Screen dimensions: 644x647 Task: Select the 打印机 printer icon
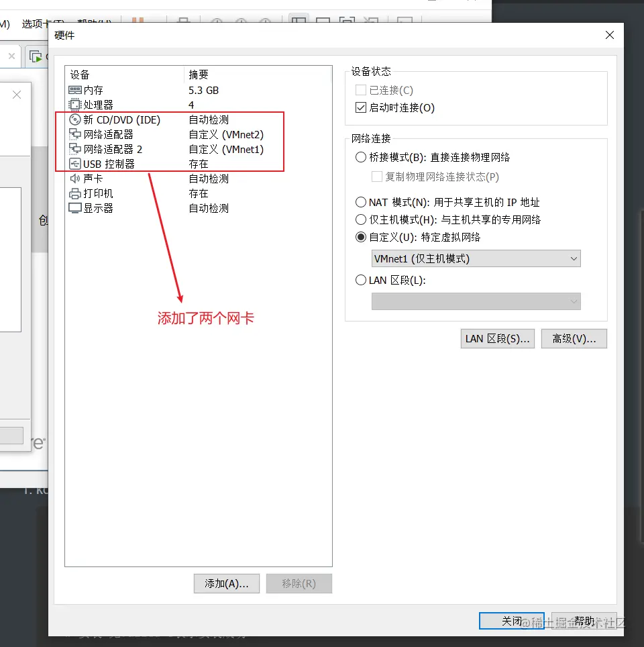tap(74, 193)
